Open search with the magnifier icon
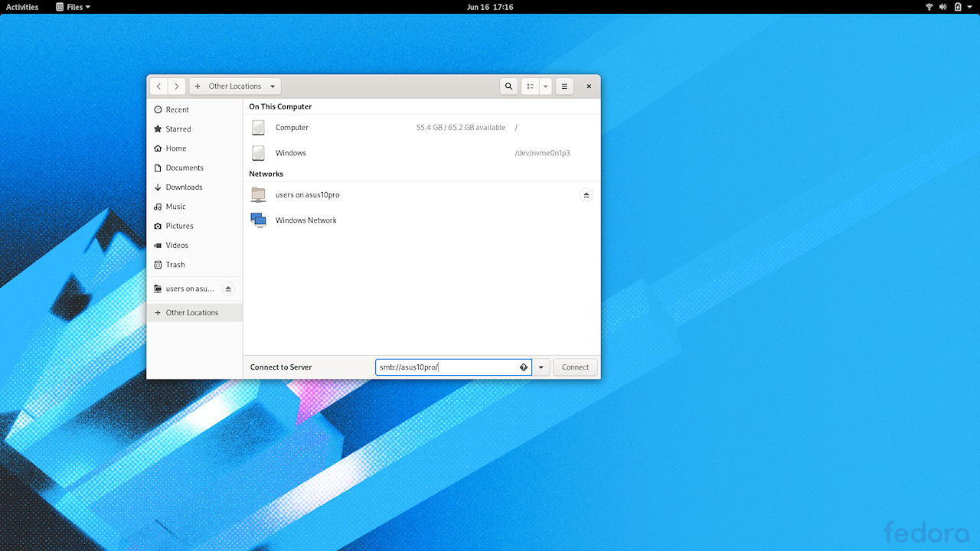This screenshot has width=980, height=551. pyautogui.click(x=508, y=86)
